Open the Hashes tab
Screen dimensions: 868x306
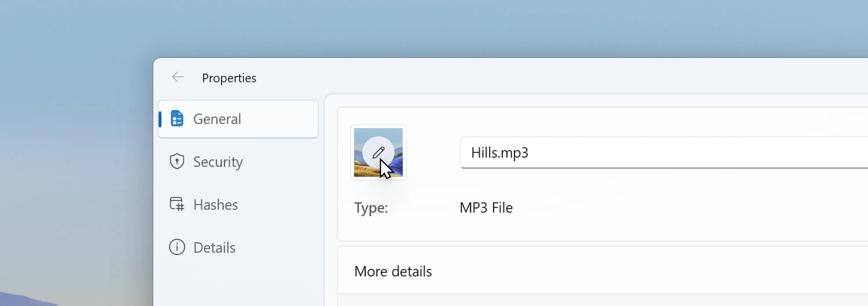(x=215, y=205)
